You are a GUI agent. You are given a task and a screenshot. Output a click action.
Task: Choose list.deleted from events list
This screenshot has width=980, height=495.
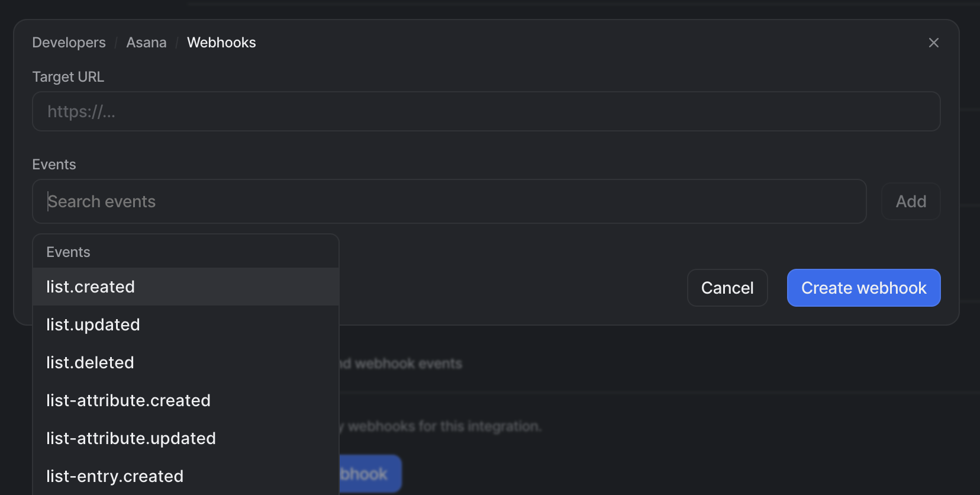coord(186,362)
